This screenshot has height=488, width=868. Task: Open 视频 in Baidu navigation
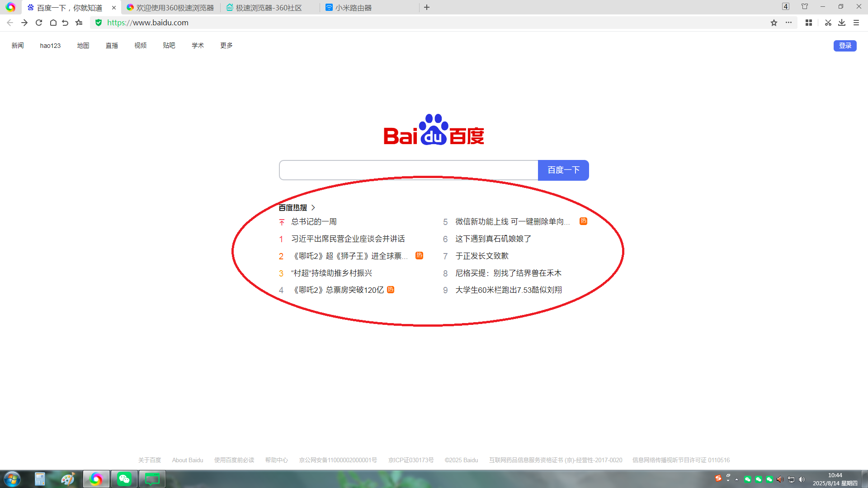pos(141,46)
